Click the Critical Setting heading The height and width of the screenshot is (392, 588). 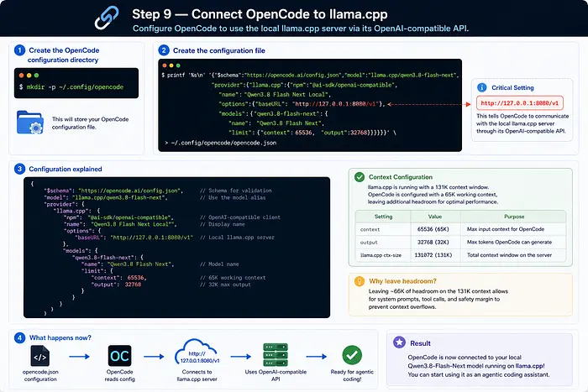(x=512, y=87)
